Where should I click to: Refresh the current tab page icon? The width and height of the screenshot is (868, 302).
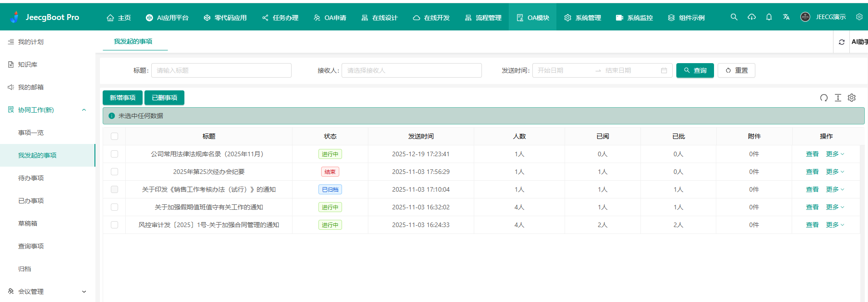tap(841, 42)
